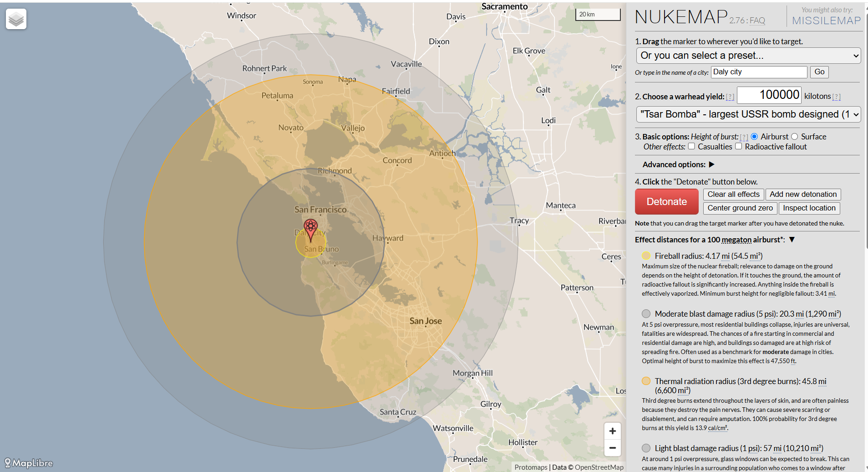Click the Thermal radiation radius heading
The width and height of the screenshot is (868, 472).
pos(741,385)
